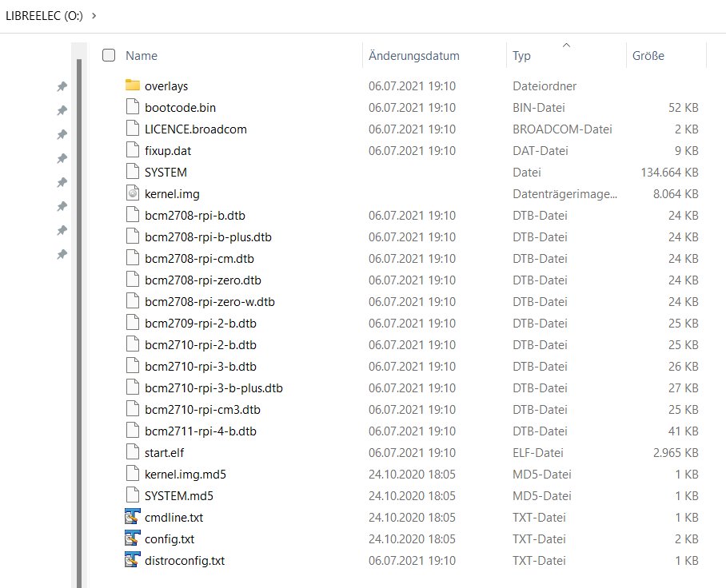
Task: Click the LIBREELEC (O:) breadcrumb
Action: 44,16
